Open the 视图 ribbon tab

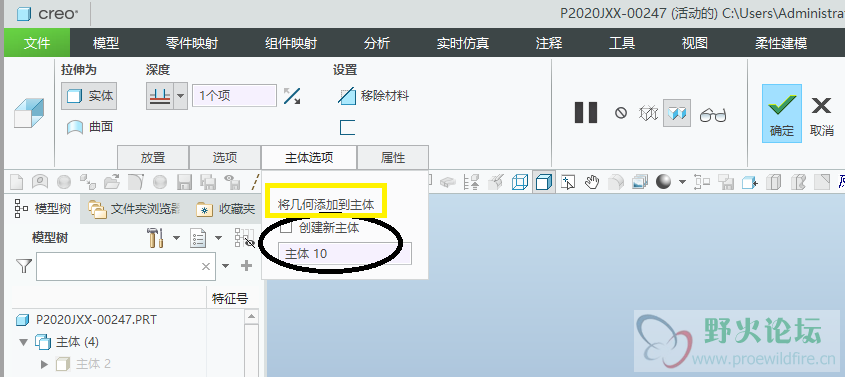[x=694, y=43]
